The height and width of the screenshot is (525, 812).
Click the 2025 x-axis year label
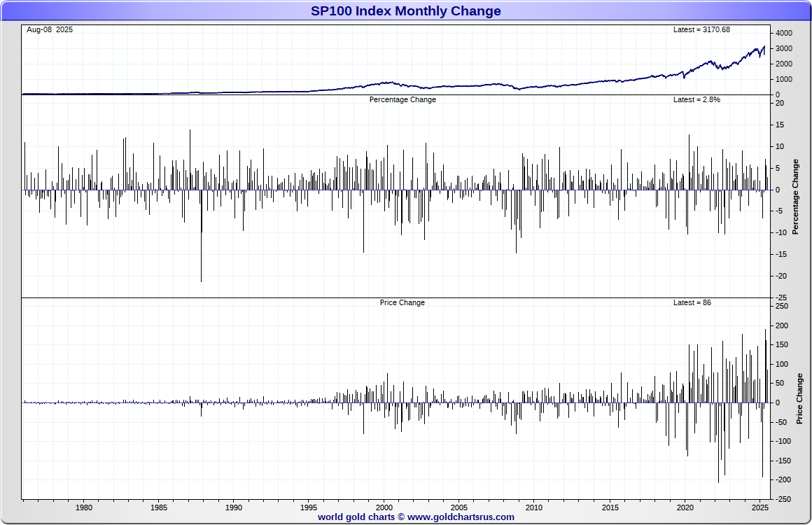tap(759, 507)
